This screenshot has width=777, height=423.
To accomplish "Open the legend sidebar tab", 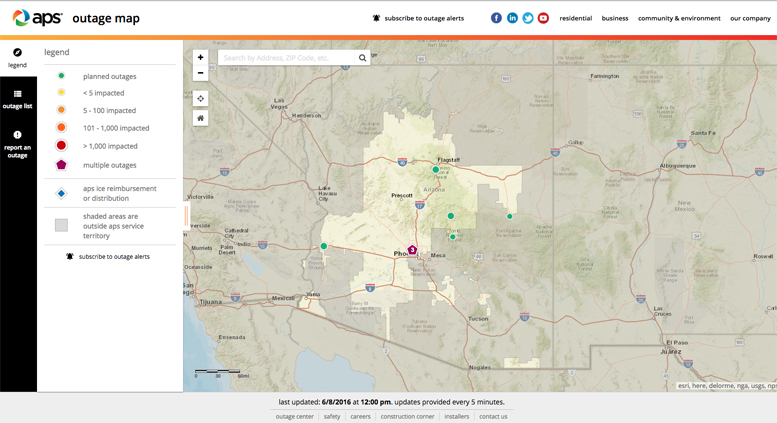I will tap(18, 58).
